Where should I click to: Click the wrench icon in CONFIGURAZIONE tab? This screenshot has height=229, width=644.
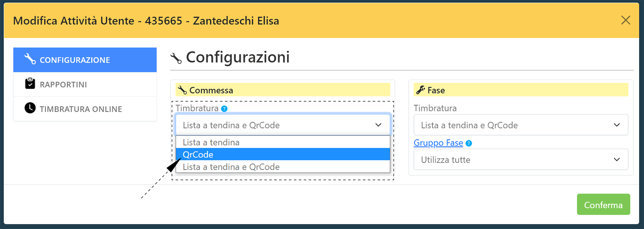30,59
